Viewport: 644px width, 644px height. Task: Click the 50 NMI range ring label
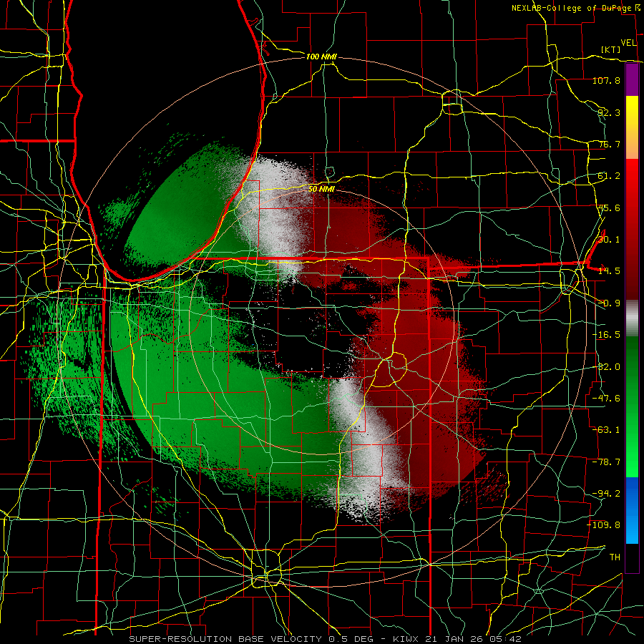coord(321,189)
